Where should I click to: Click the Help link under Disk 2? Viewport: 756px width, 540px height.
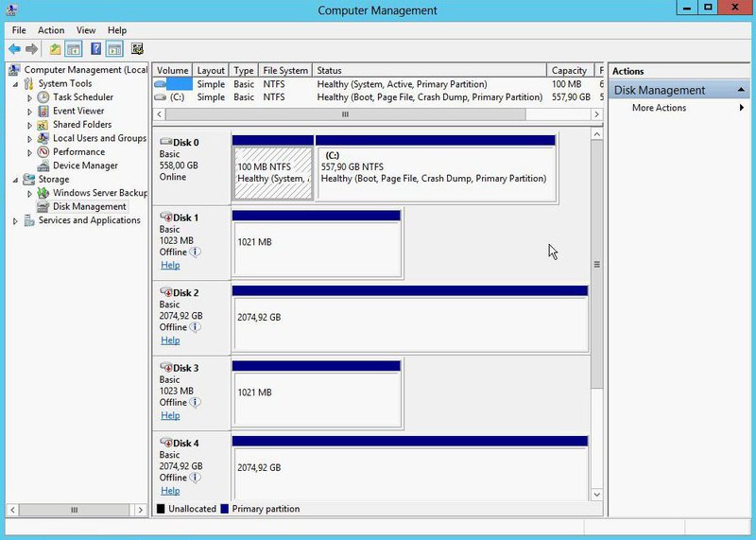pos(170,340)
